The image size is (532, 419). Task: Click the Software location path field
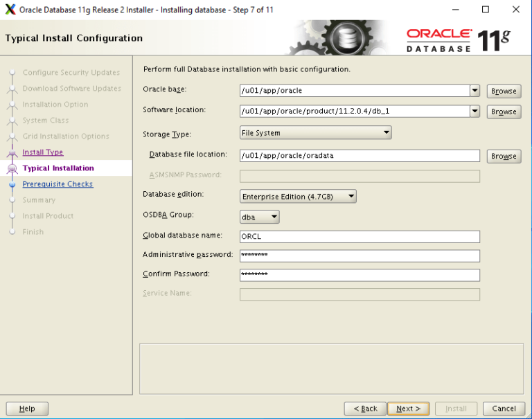(355, 111)
